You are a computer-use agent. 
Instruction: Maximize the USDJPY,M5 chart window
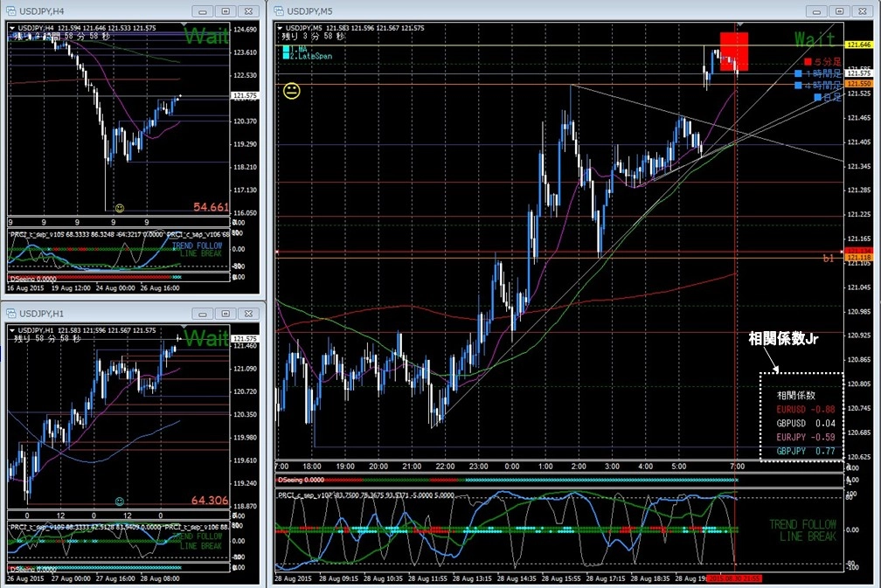[x=839, y=11]
